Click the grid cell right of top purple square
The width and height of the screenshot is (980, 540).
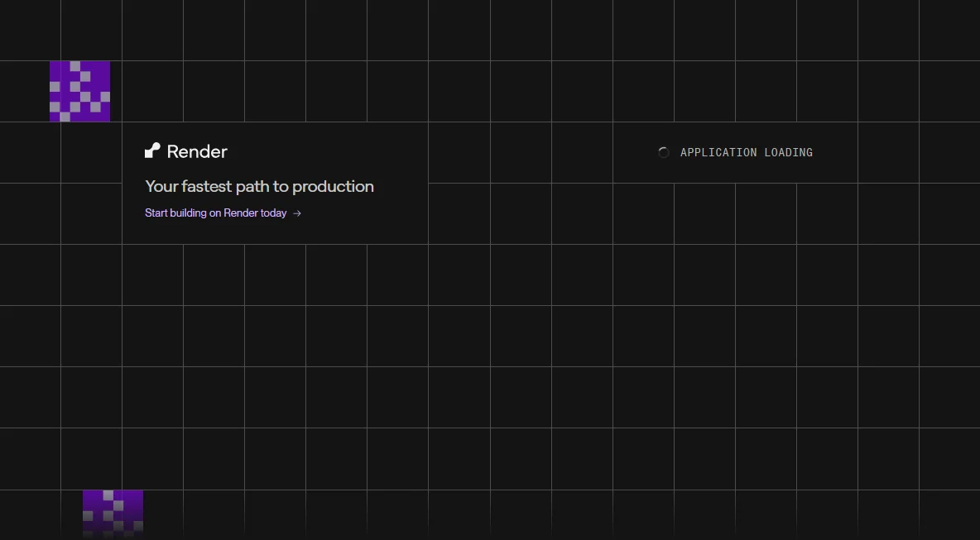[x=152, y=91]
